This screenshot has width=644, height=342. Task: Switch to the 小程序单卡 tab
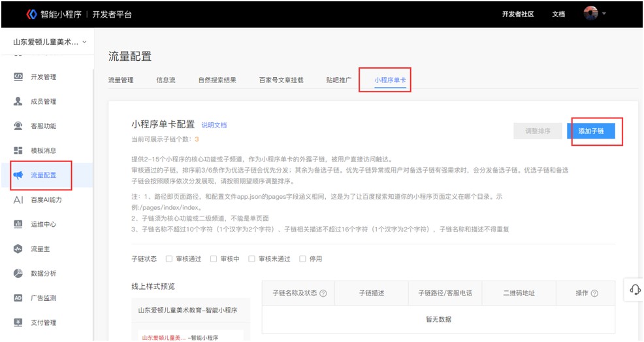[x=390, y=80]
